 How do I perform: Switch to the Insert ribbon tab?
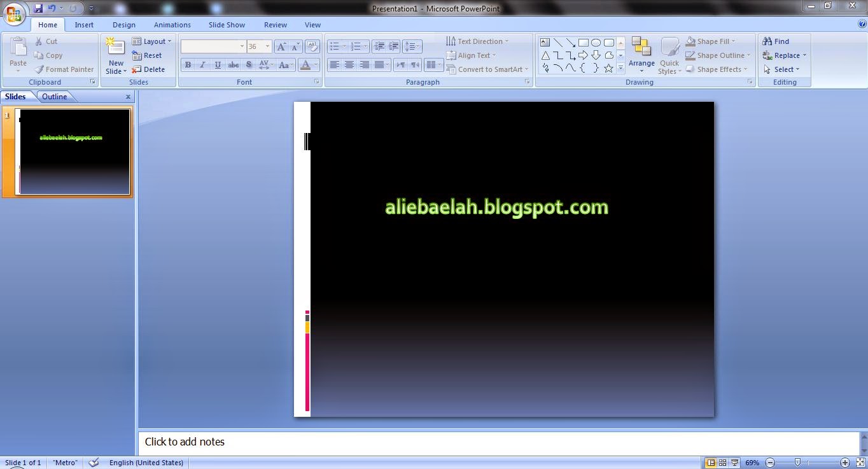(x=84, y=24)
